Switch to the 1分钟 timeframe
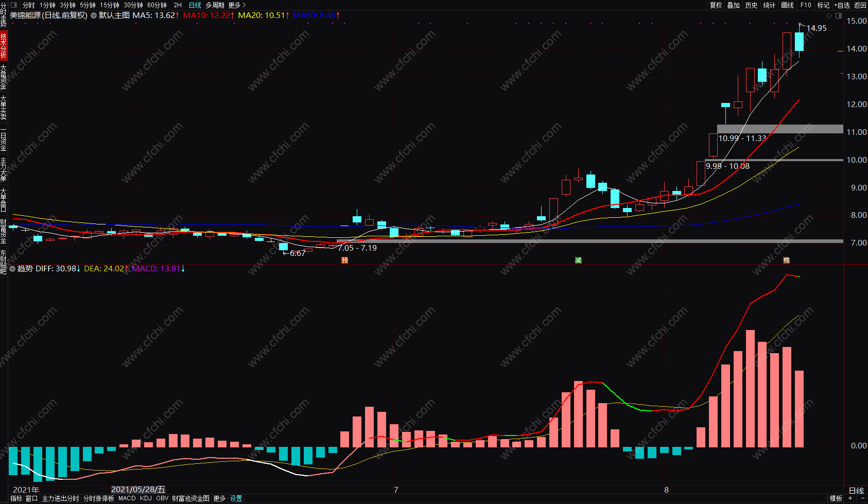 pos(47,5)
